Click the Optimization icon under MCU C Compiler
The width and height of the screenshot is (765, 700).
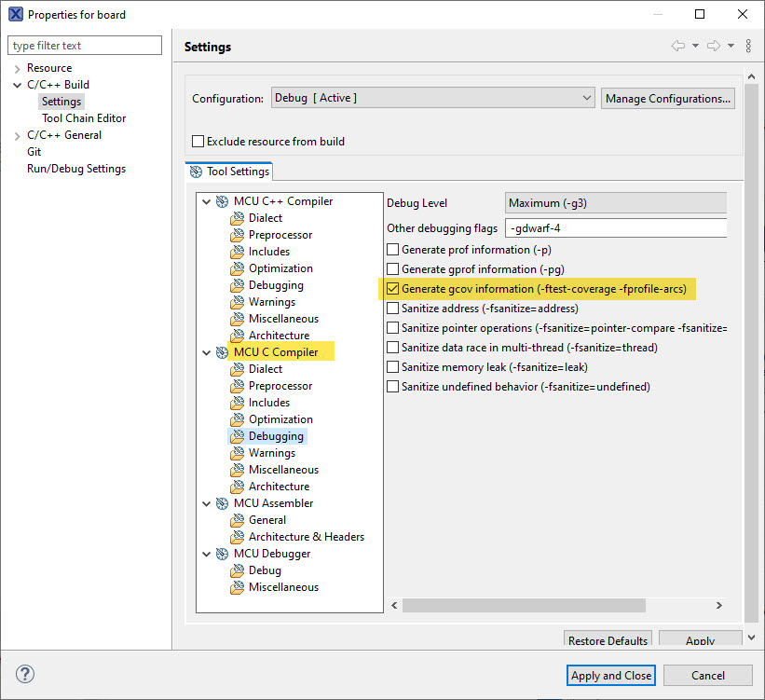click(238, 419)
